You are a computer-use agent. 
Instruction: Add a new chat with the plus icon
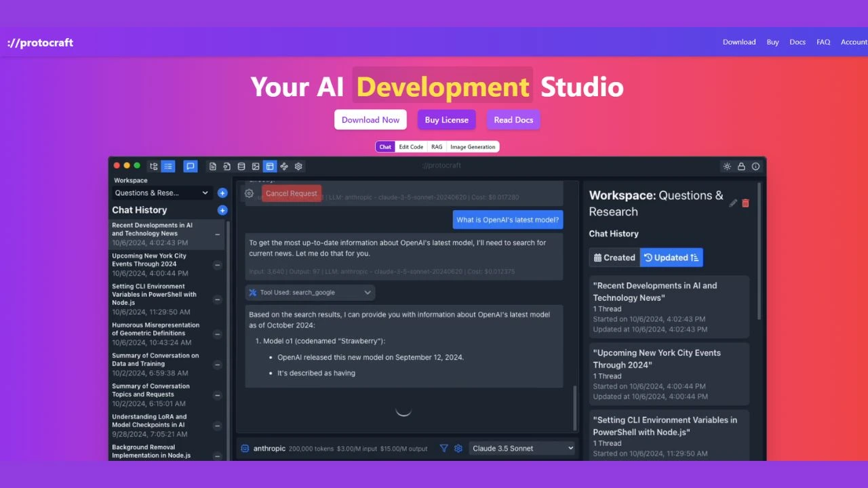[x=222, y=209]
